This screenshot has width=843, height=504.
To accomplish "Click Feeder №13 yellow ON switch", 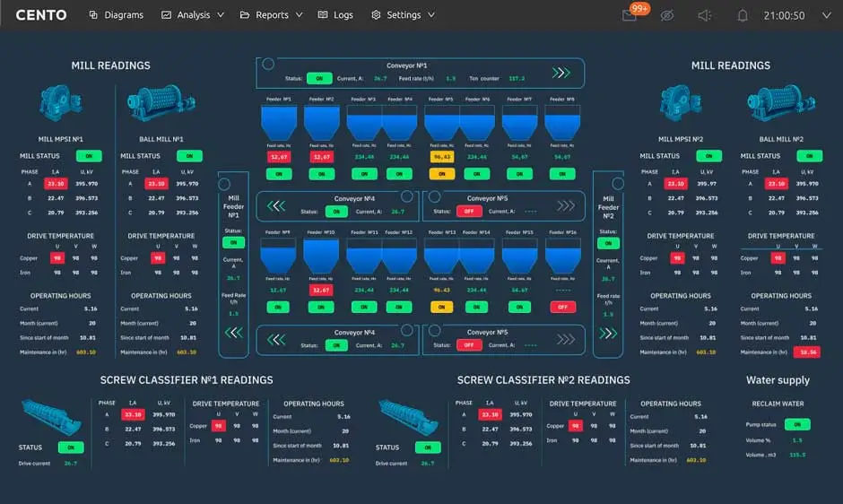I will click(442, 307).
